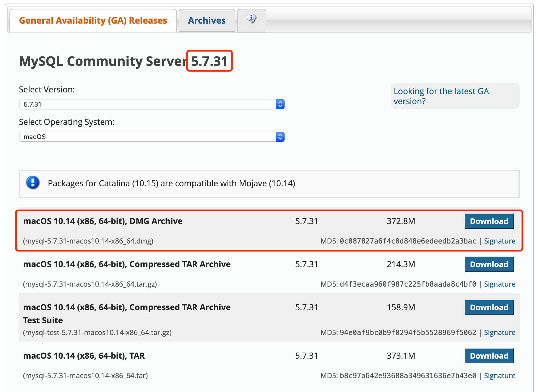The width and height of the screenshot is (536, 392).
Task: Click the 'Select Operating System:' label
Action: pos(67,122)
